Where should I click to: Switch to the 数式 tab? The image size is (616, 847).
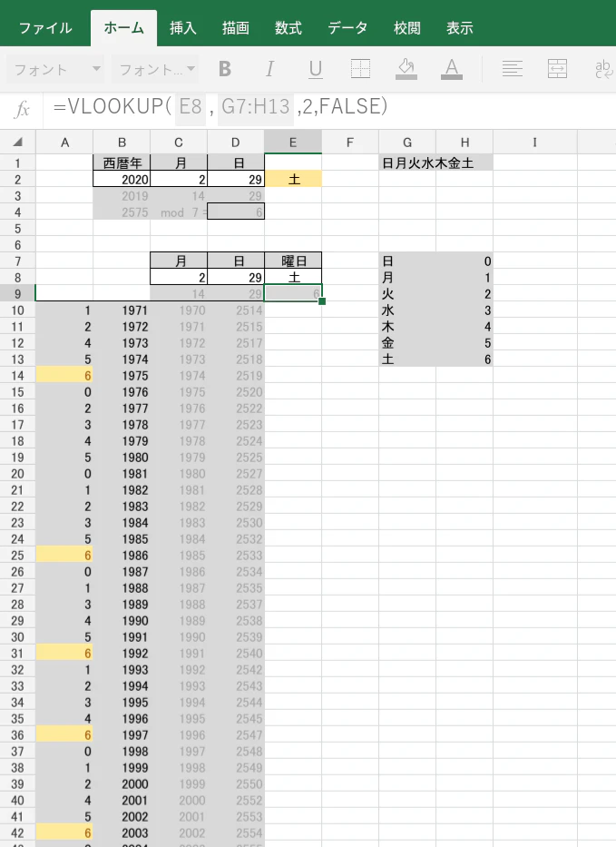coord(288,28)
